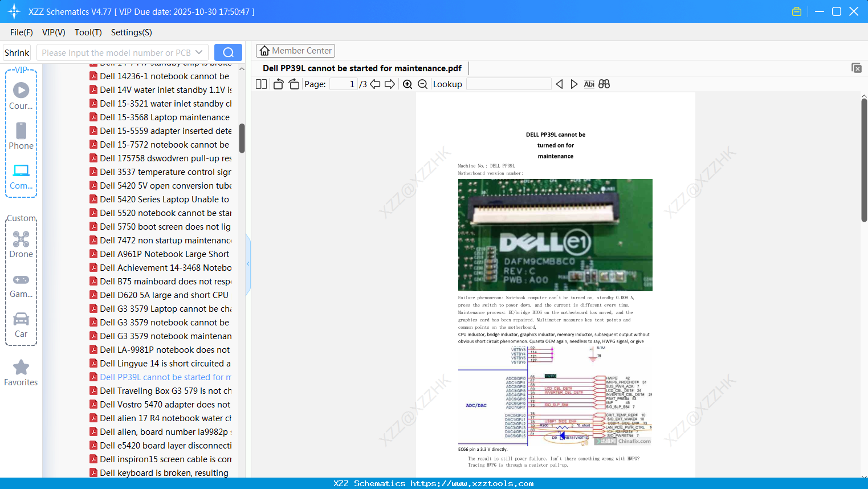
Task: Select the Phone category icon
Action: (x=21, y=136)
